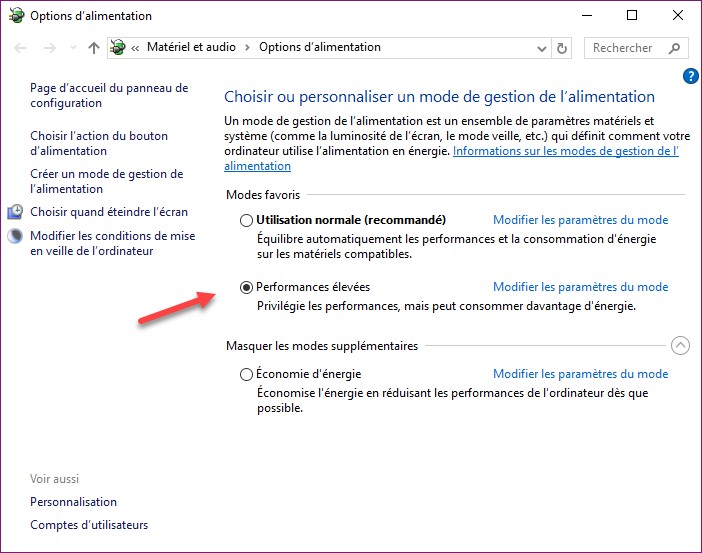The height and width of the screenshot is (553, 702).
Task: Modify settings for Utilisation normale mode
Action: [x=580, y=220]
